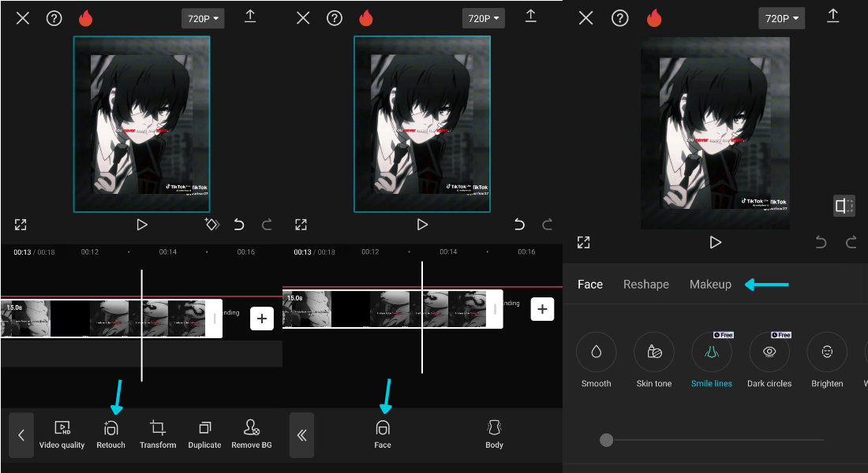Tap the export icon in the middle panel
This screenshot has height=473, width=868.
click(531, 16)
